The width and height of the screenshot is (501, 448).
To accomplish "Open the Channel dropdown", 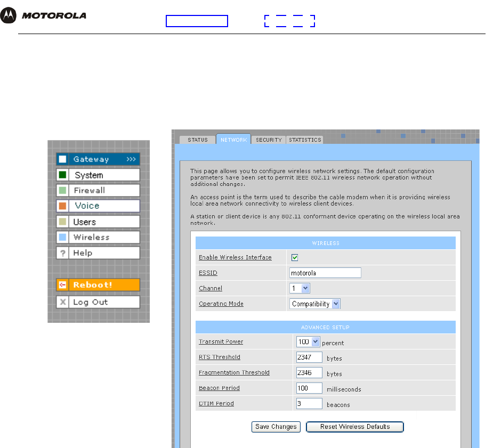I will point(300,288).
